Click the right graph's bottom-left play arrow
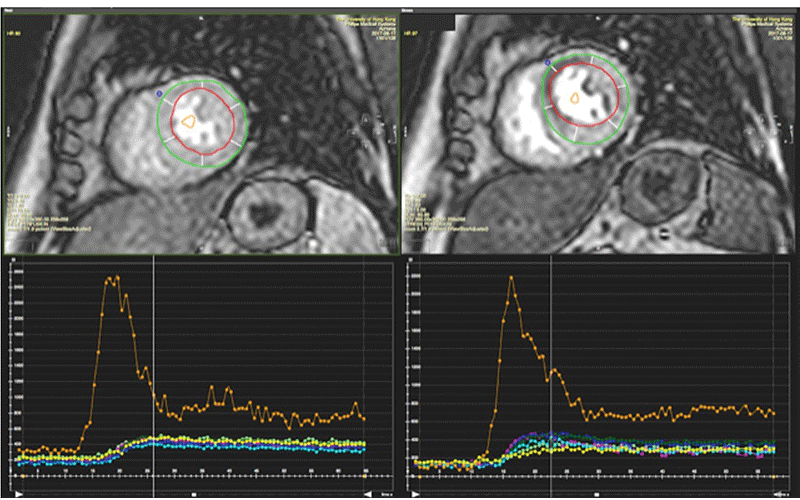The width and height of the screenshot is (800, 500). [x=416, y=492]
